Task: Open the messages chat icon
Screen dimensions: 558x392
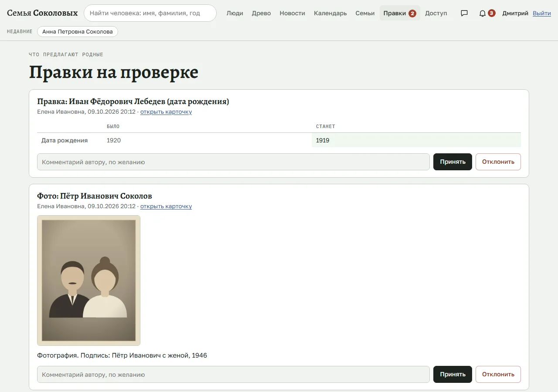Action: [464, 13]
